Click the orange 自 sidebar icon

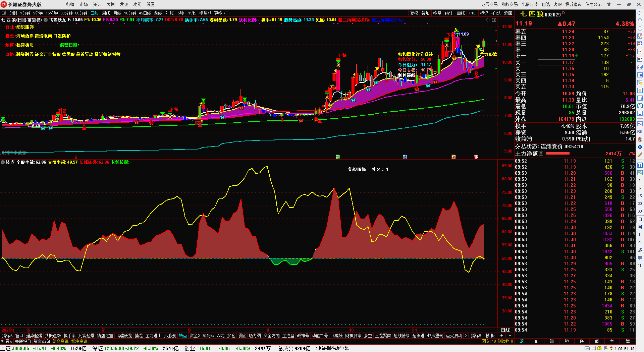(x=640, y=91)
